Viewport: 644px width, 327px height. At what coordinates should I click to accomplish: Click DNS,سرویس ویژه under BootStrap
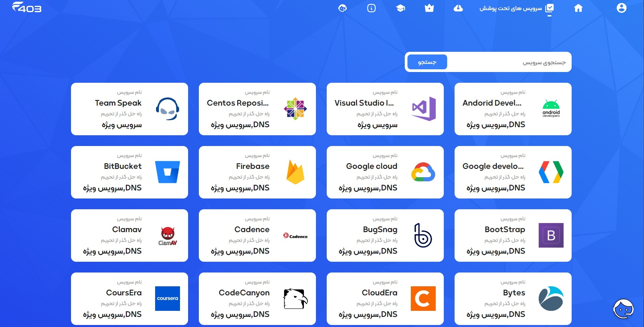tap(496, 251)
